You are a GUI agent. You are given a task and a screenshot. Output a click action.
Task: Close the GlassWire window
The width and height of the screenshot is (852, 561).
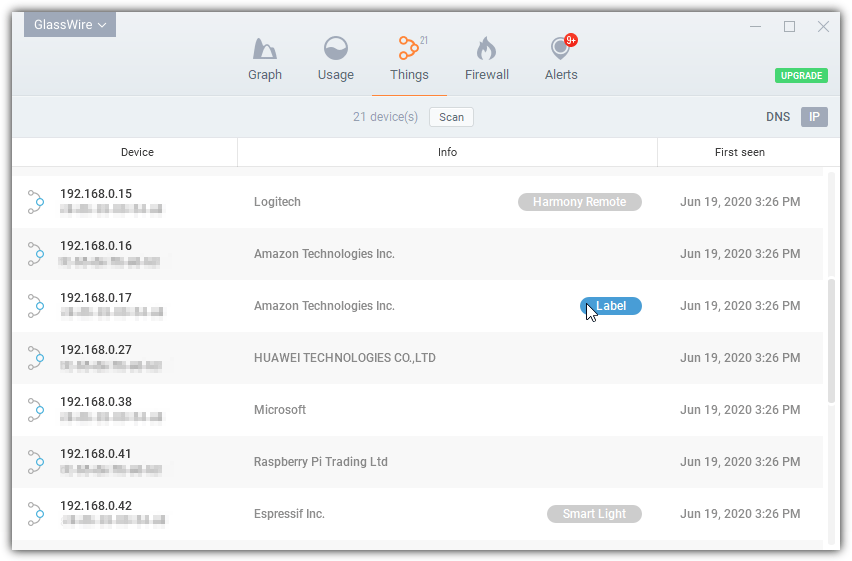click(823, 26)
